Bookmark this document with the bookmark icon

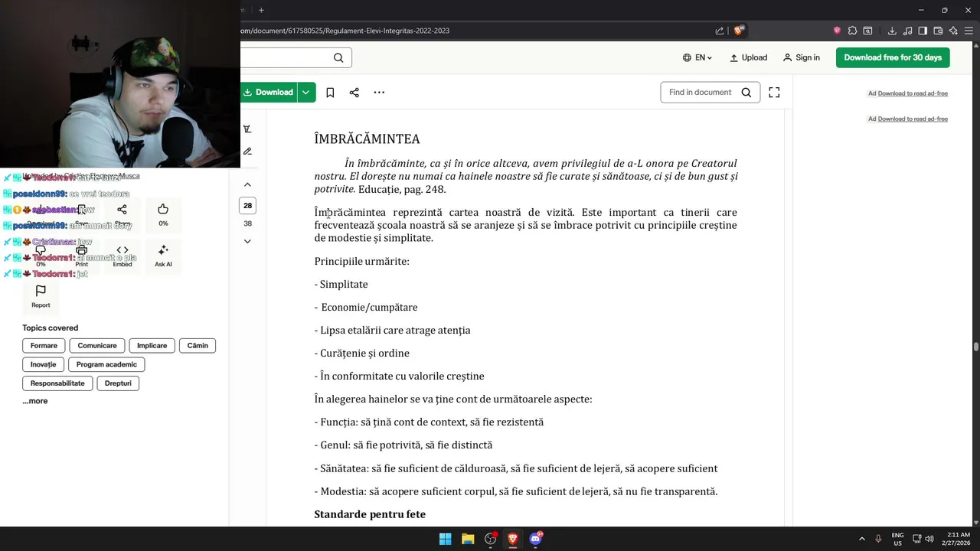pos(330,93)
